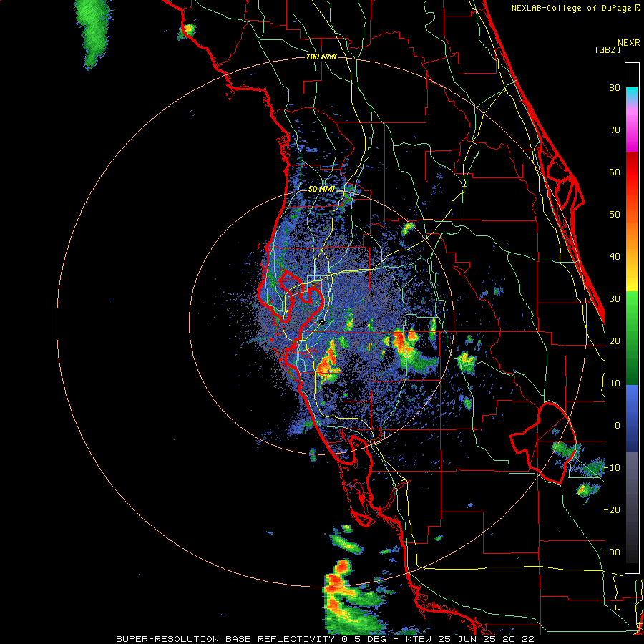Click the 30 value on the dBZ scale
Image resolution: width=644 pixels, height=644 pixels.
click(x=615, y=299)
